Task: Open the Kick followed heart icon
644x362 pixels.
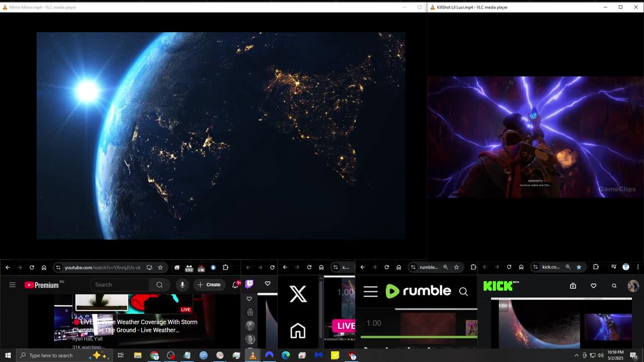Action: (x=594, y=286)
